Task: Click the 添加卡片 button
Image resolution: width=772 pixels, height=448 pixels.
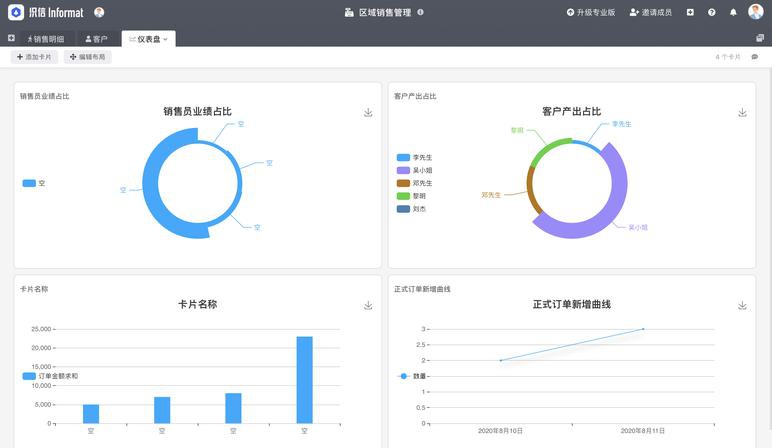Action: coord(34,57)
